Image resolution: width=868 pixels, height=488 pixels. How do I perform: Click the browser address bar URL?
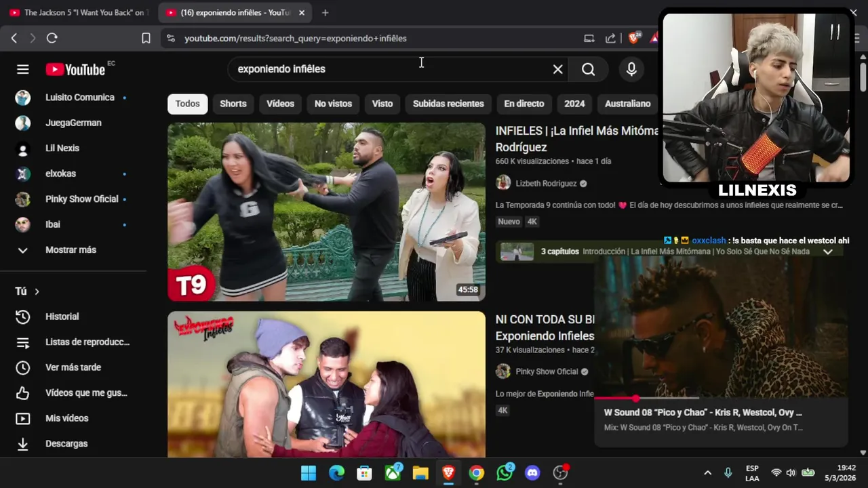[x=296, y=38]
